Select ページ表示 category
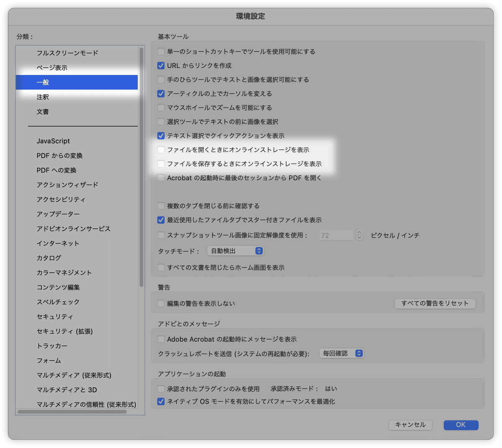 (77, 68)
